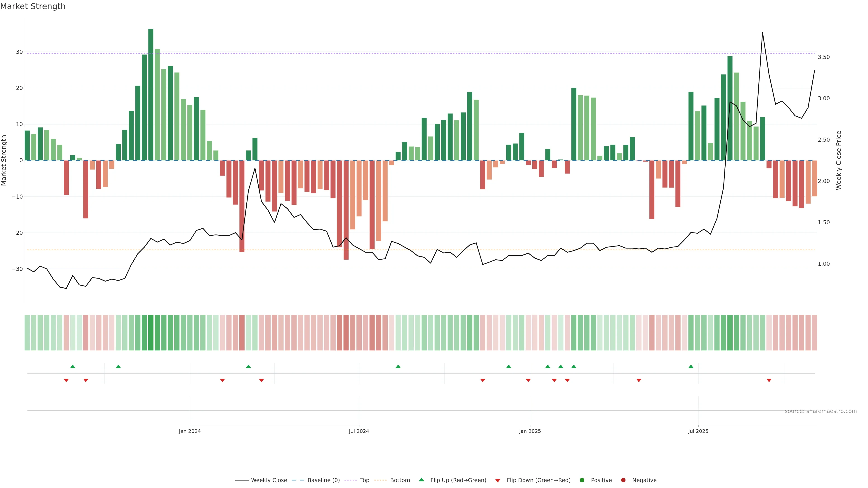Click the red Flip Down legend triangle

coord(498,481)
